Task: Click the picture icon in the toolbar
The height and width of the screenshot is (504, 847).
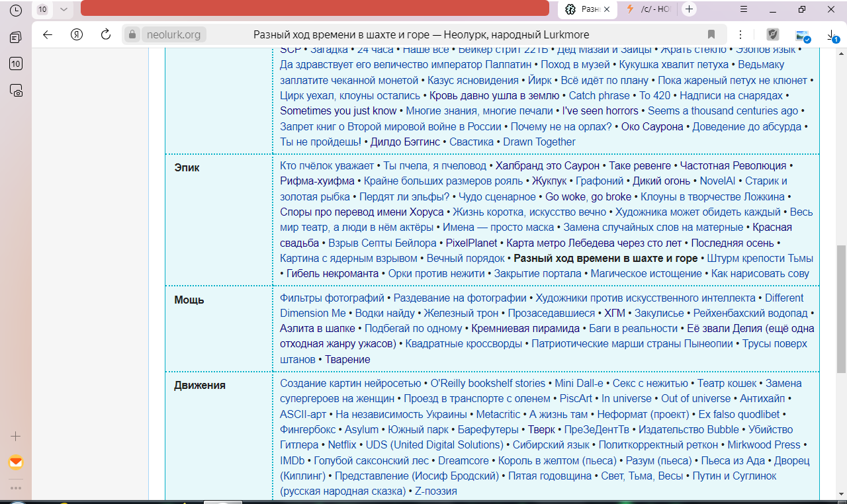Action: pos(803,36)
